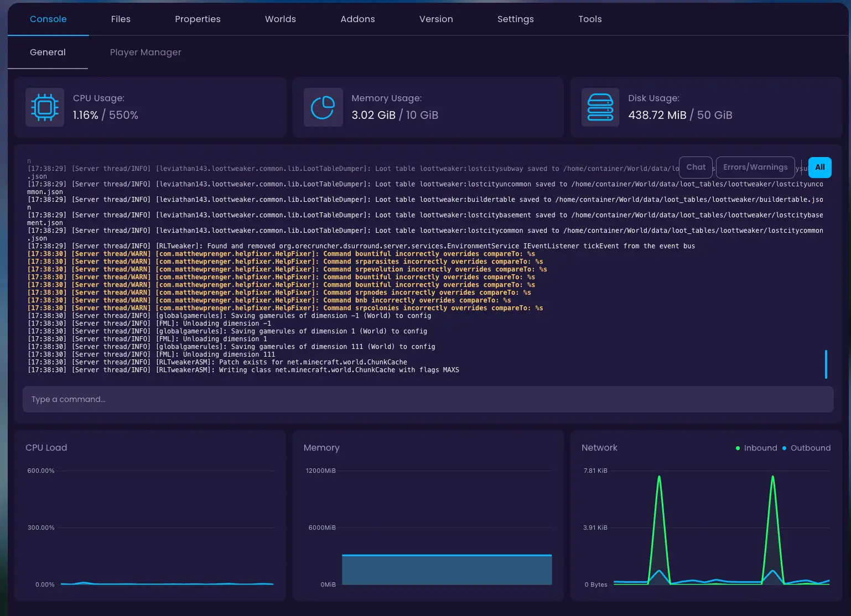
Task: Click the srpevolution WARN log line
Action: click(287, 269)
